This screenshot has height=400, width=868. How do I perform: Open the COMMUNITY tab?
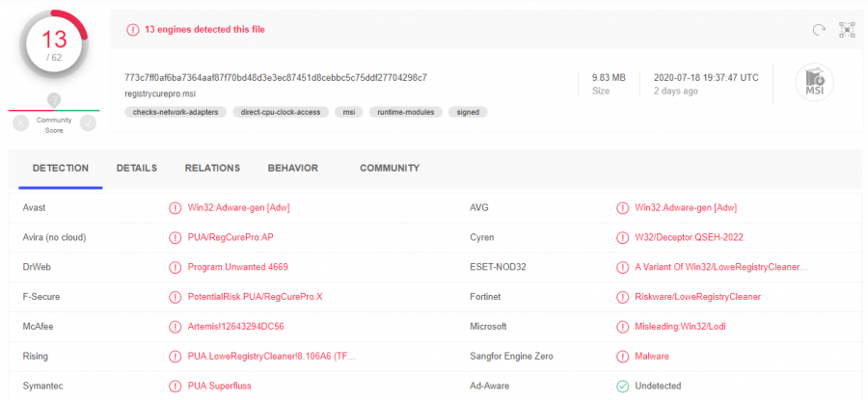click(x=390, y=168)
